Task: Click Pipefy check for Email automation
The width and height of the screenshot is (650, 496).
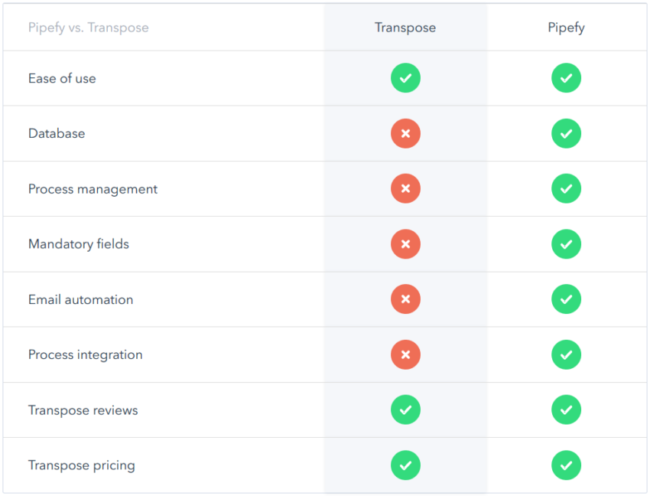Action: [x=566, y=299]
